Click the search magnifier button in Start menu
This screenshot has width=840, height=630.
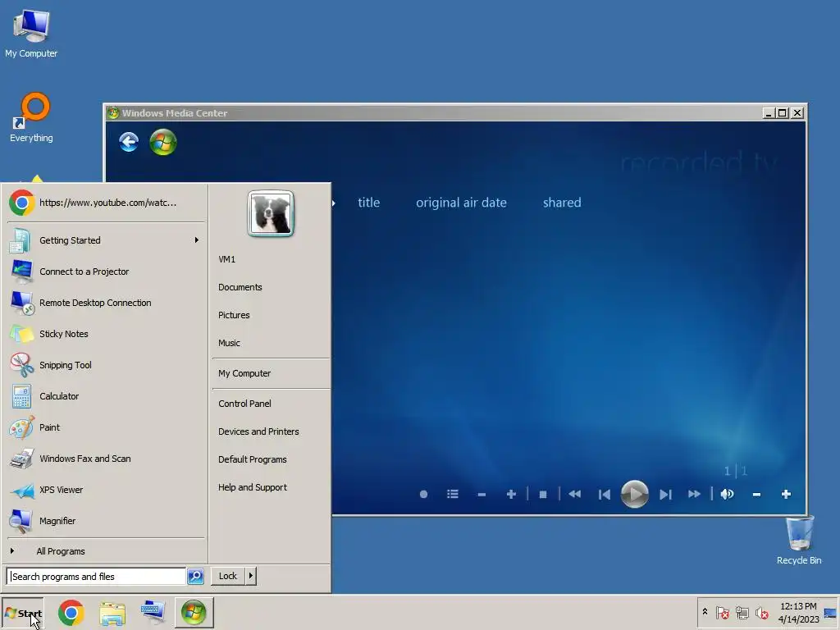click(195, 577)
